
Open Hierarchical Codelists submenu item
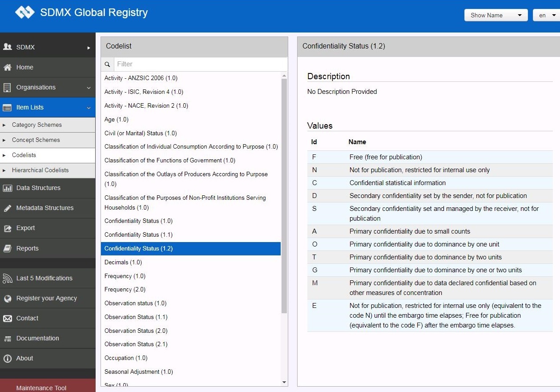click(x=40, y=170)
